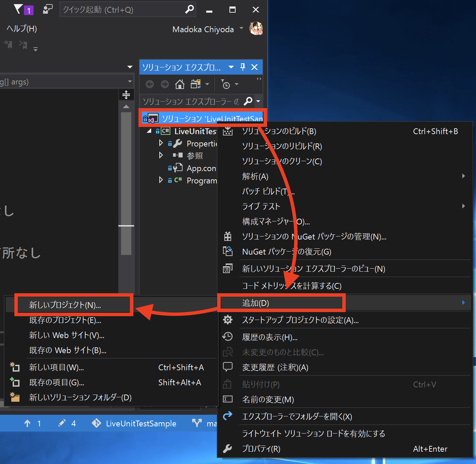The width and height of the screenshot is (476, 464).
Task: Click the pending changes pencil indicator
Action: [67, 423]
